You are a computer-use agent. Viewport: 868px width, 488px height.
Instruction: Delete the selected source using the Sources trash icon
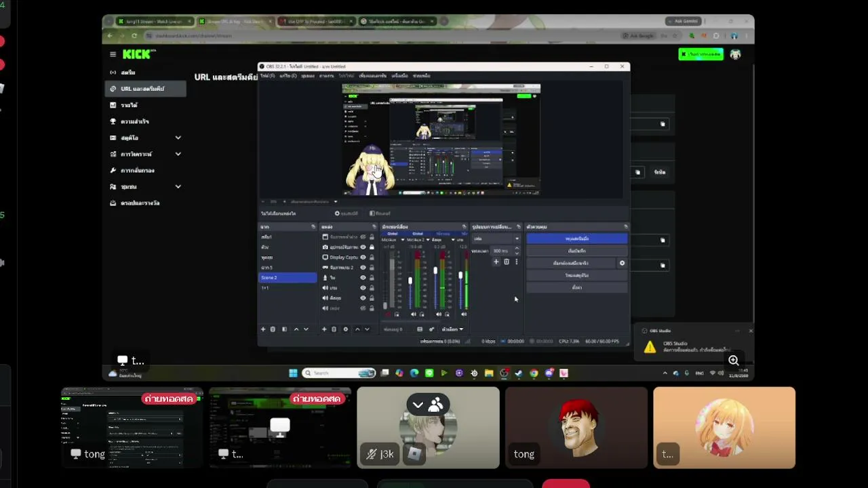point(334,329)
